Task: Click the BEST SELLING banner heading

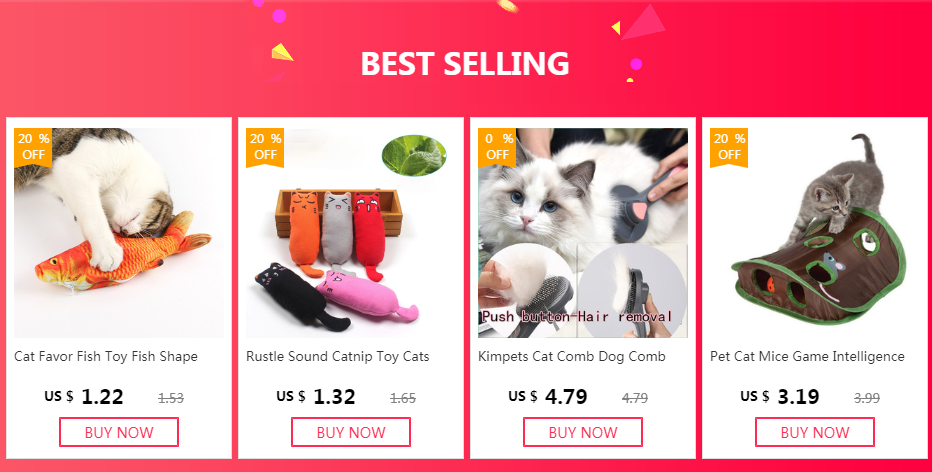Action: click(465, 64)
